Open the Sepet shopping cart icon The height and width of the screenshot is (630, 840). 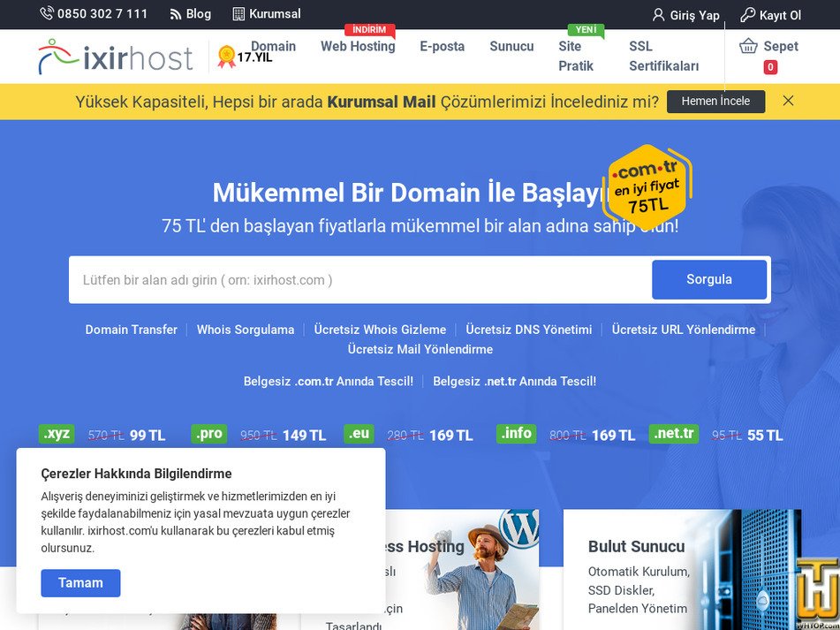(x=749, y=46)
